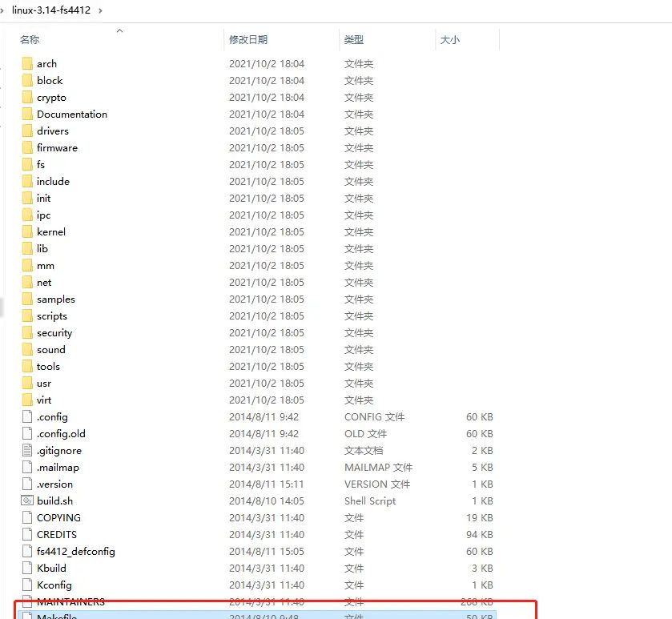The image size is (672, 619).
Task: Select the COPYING file icon
Action: (26, 517)
